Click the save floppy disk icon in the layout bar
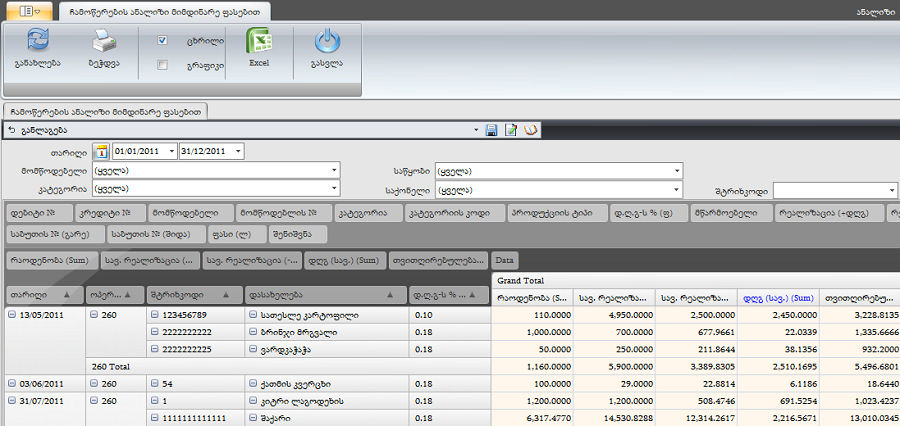 tap(491, 130)
